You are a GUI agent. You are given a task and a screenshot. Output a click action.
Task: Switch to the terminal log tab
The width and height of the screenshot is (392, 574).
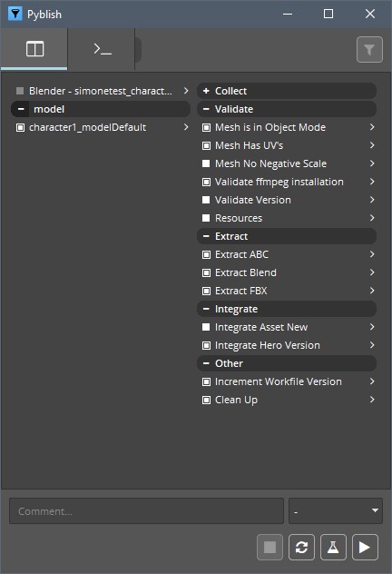[x=102, y=49]
